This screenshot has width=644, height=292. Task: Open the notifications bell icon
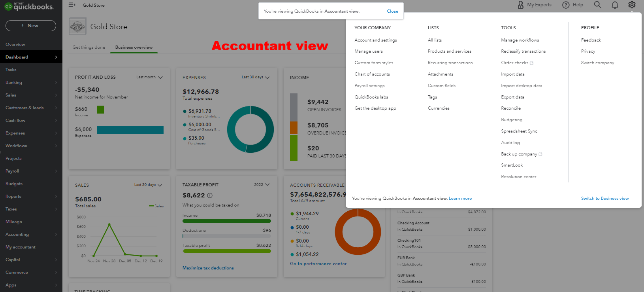pyautogui.click(x=615, y=5)
